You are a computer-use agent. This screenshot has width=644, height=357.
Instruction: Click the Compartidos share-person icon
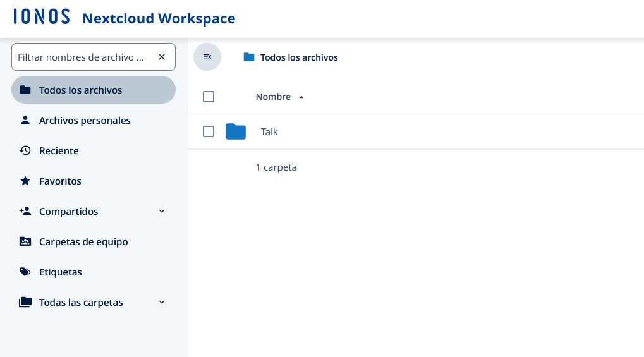(x=25, y=211)
